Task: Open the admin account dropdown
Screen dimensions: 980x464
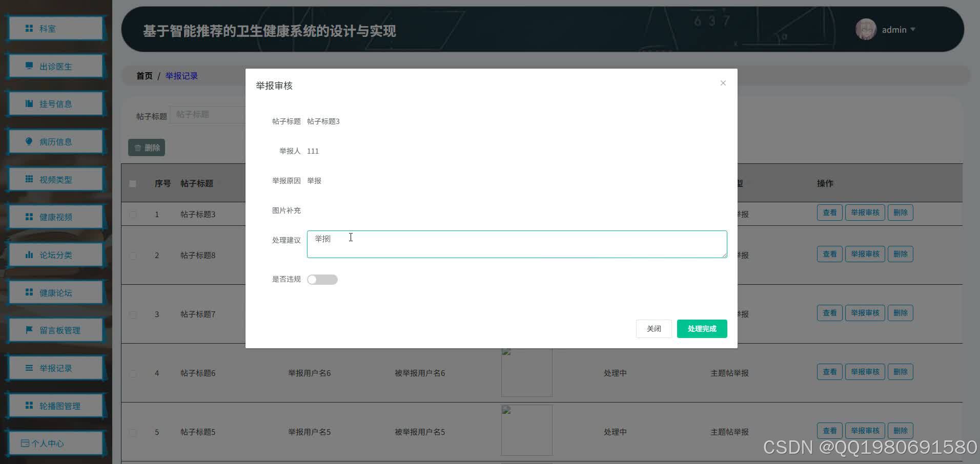Action: point(897,29)
